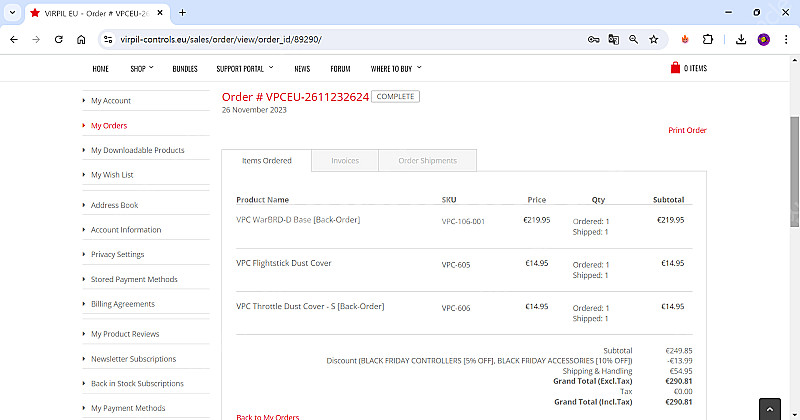Open the browser home page
This screenshot has width=800, height=420.
[81, 39]
